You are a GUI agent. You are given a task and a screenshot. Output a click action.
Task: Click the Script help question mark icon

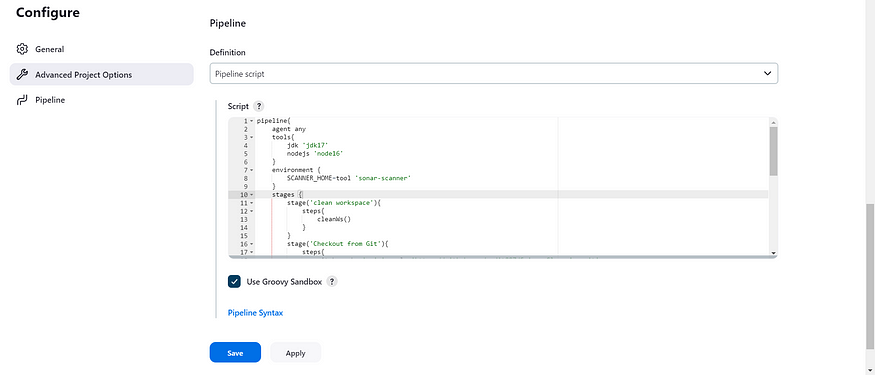click(x=258, y=106)
